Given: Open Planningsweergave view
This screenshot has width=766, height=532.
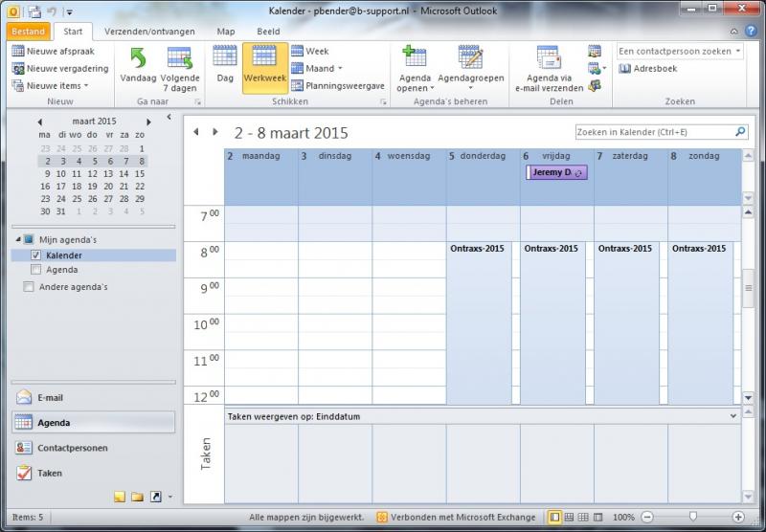Looking at the screenshot, I should (x=338, y=86).
